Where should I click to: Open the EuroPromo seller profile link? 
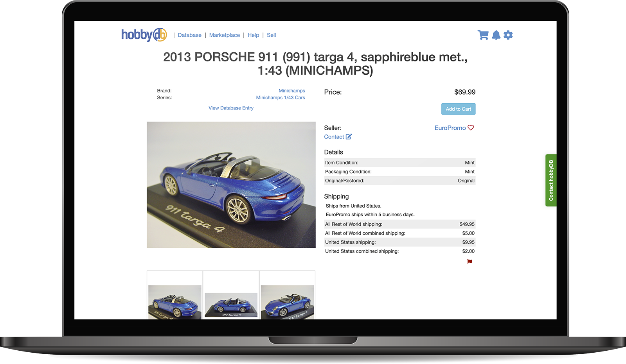[x=450, y=128]
